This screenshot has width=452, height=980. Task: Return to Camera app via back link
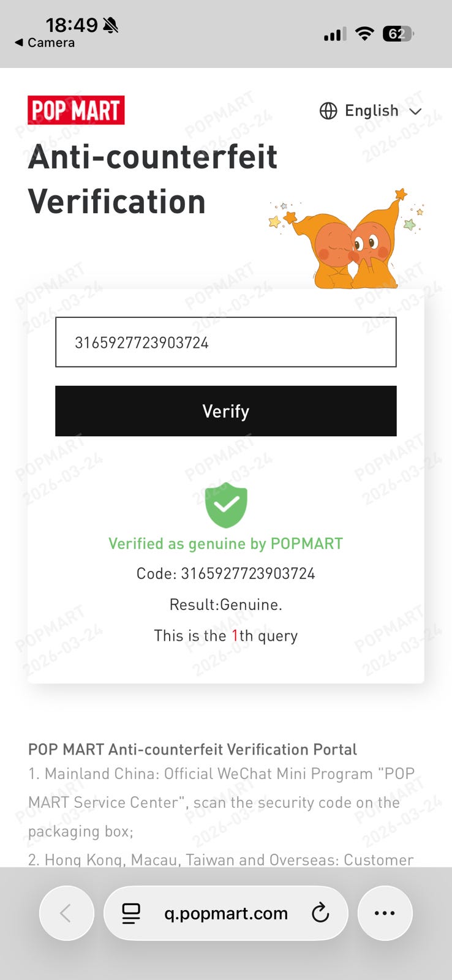(45, 43)
